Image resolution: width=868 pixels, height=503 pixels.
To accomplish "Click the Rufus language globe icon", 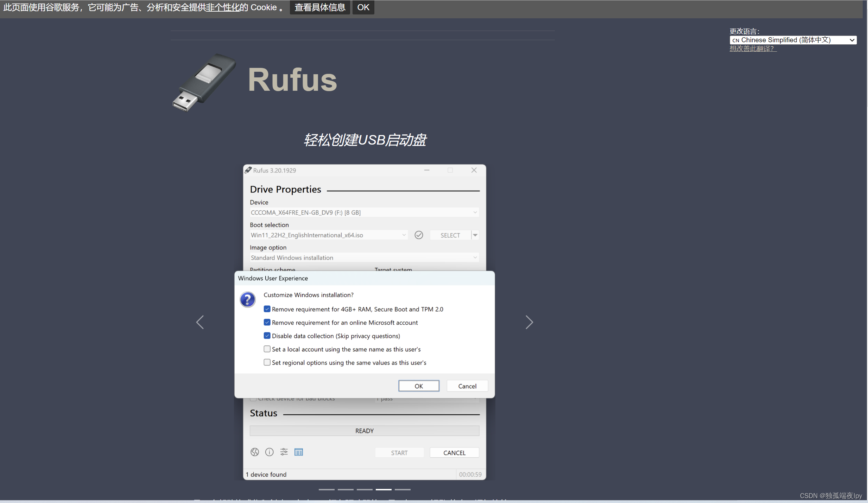I will (x=255, y=452).
